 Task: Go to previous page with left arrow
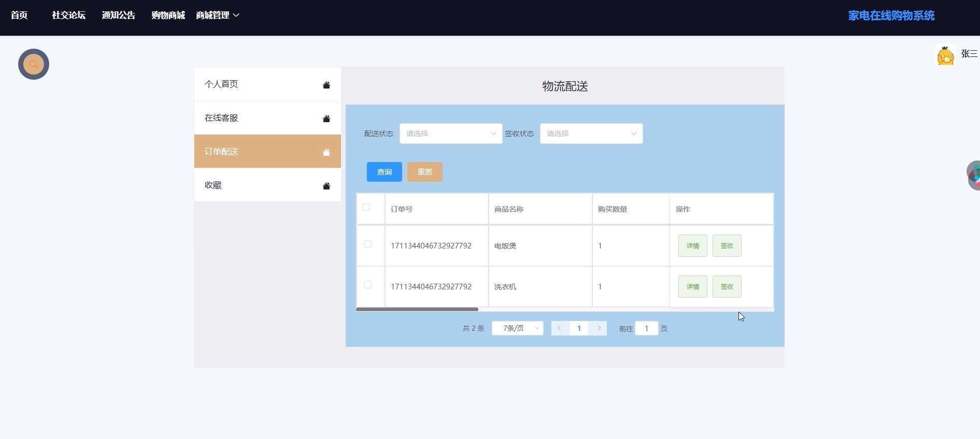[559, 328]
